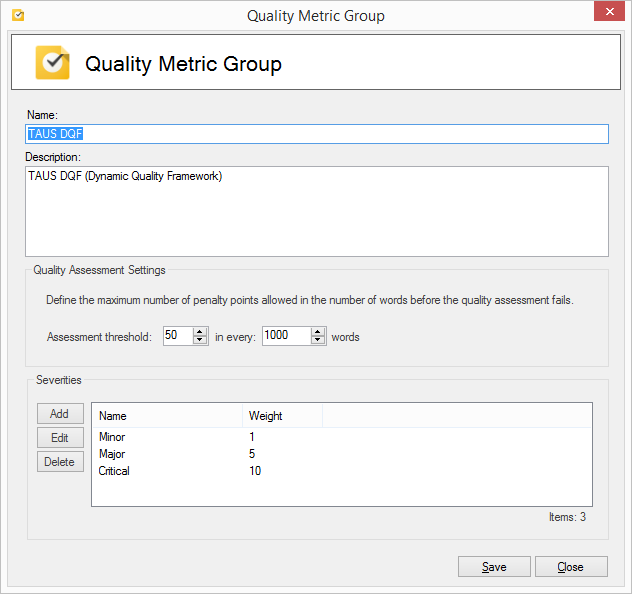Select the Major severity row
The height and width of the screenshot is (594, 632).
tap(342, 454)
